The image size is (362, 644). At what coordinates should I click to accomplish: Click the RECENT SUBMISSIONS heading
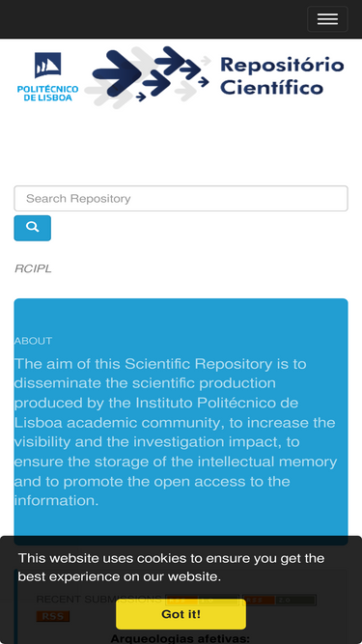tap(98, 600)
